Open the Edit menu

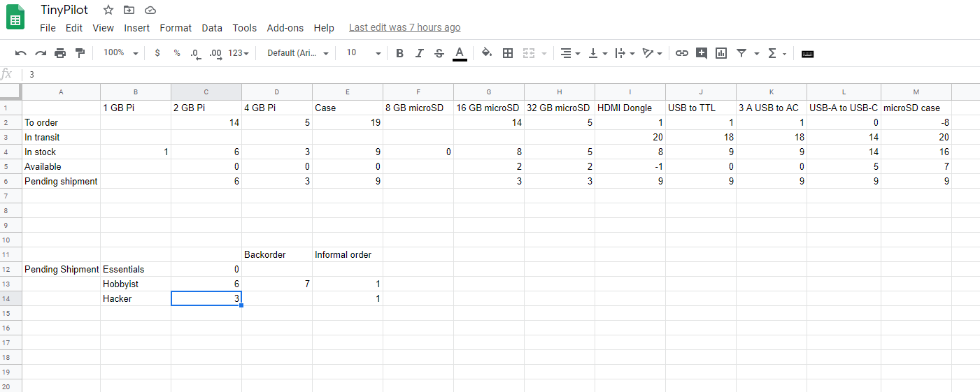pos(74,28)
